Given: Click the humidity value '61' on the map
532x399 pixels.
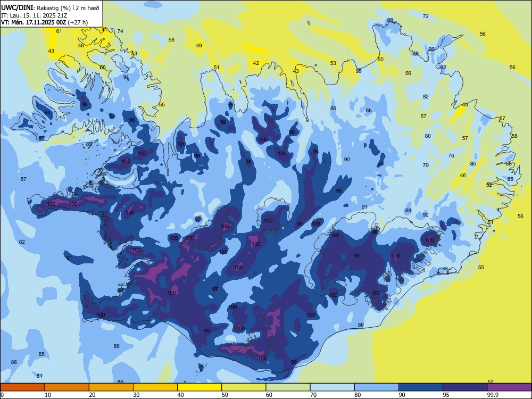Looking at the screenshot, I should coord(59,31).
